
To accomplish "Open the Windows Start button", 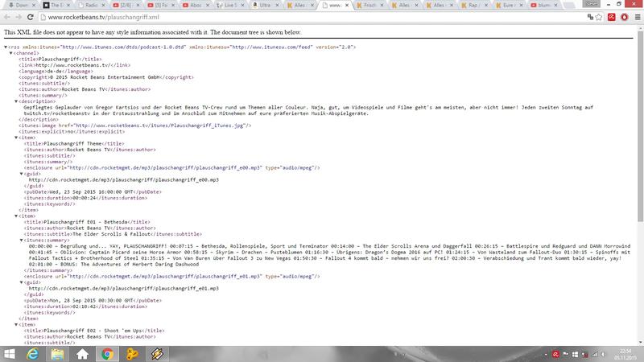I will [9, 354].
